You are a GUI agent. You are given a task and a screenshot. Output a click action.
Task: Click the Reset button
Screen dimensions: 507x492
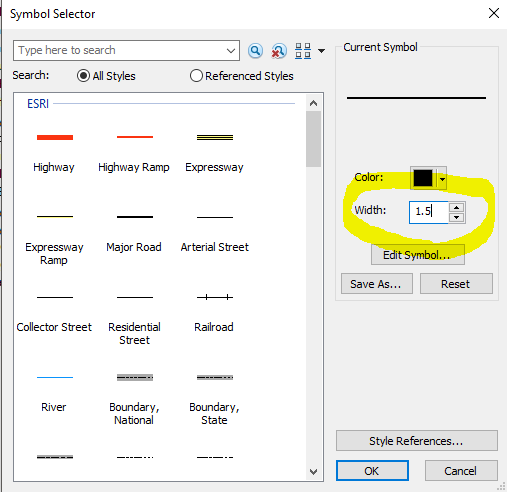coord(456,284)
